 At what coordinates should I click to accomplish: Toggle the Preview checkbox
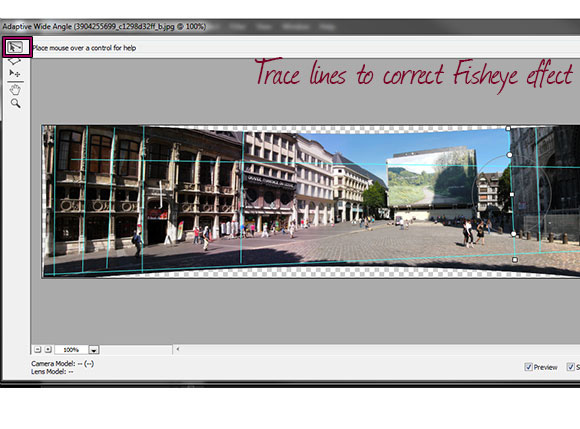pyautogui.click(x=528, y=367)
